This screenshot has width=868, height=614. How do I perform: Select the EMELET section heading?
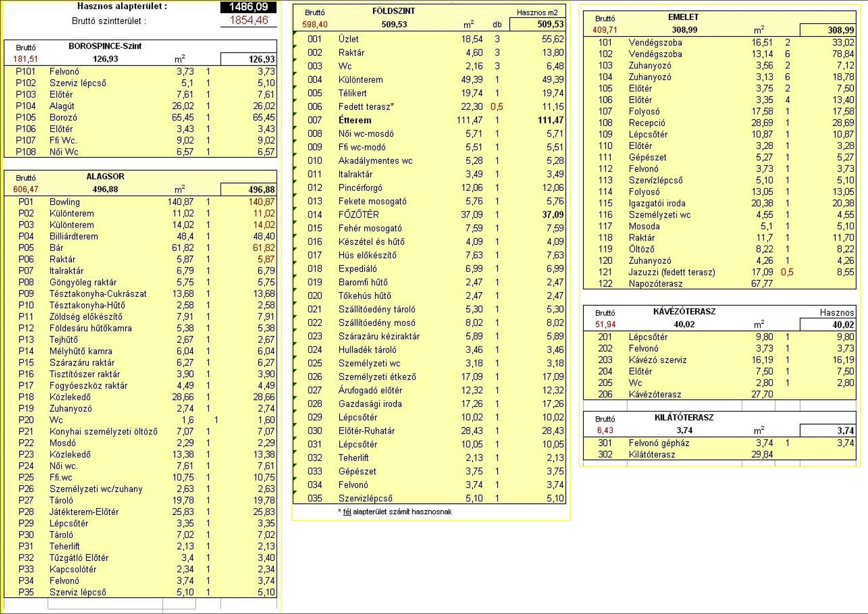(683, 17)
